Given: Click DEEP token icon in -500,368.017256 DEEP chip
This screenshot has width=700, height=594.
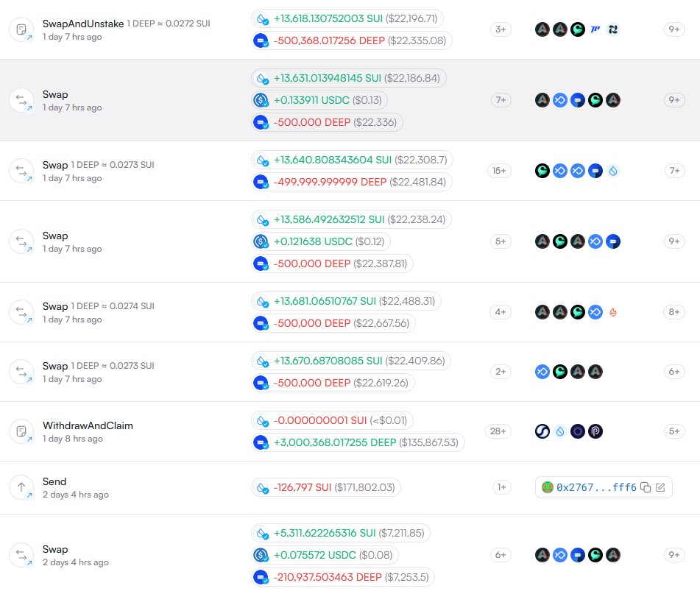Looking at the screenshot, I should coord(261,40).
